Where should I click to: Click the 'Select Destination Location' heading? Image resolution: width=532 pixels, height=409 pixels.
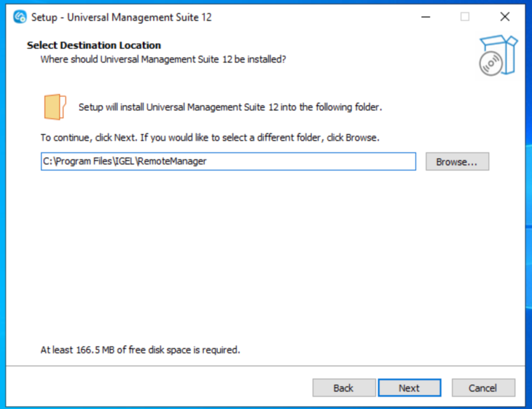[94, 45]
